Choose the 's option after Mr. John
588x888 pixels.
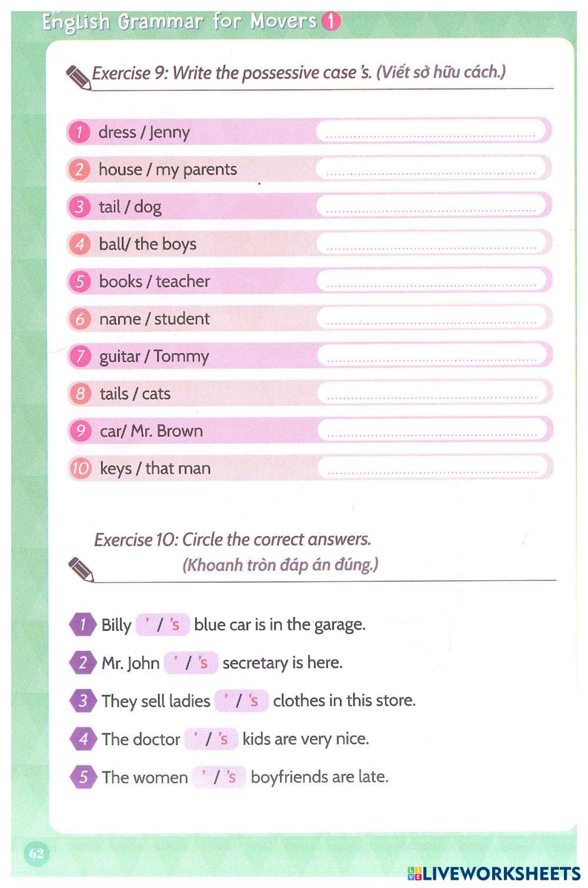click(203, 663)
